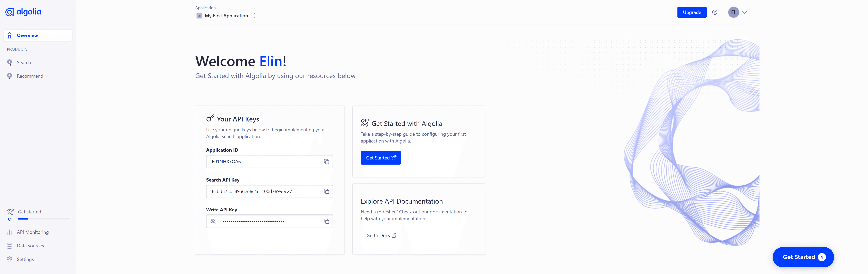Click the Go to Docs button
This screenshot has width=868, height=274.
(x=381, y=236)
